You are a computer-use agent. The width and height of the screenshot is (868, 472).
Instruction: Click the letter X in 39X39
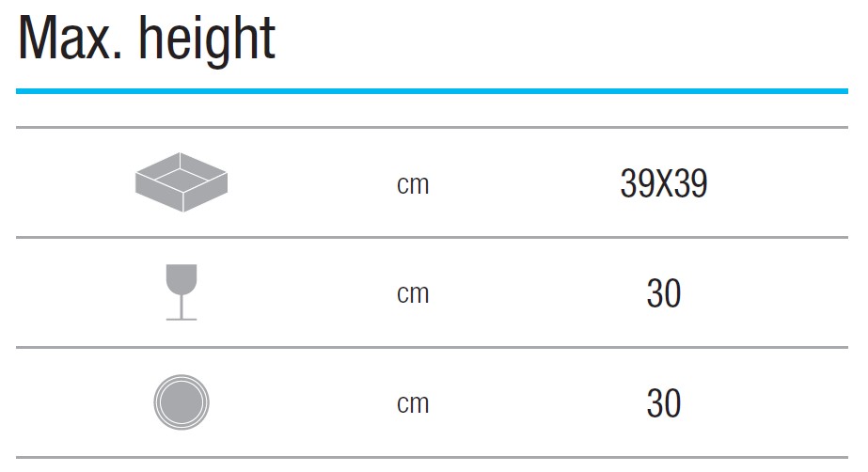[664, 184]
